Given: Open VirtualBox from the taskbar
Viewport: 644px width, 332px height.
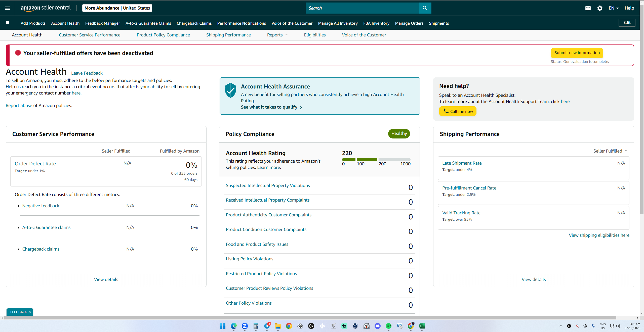Looking at the screenshot, I should 355,326.
